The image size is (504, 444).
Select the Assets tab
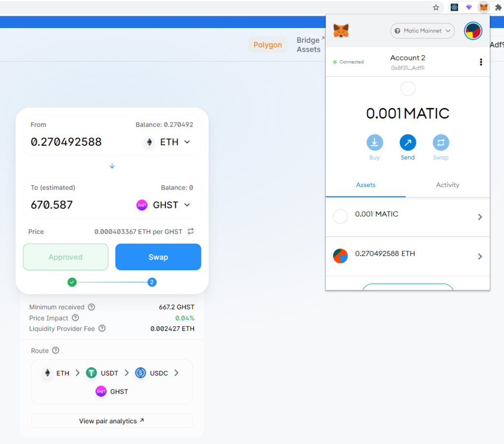point(366,185)
